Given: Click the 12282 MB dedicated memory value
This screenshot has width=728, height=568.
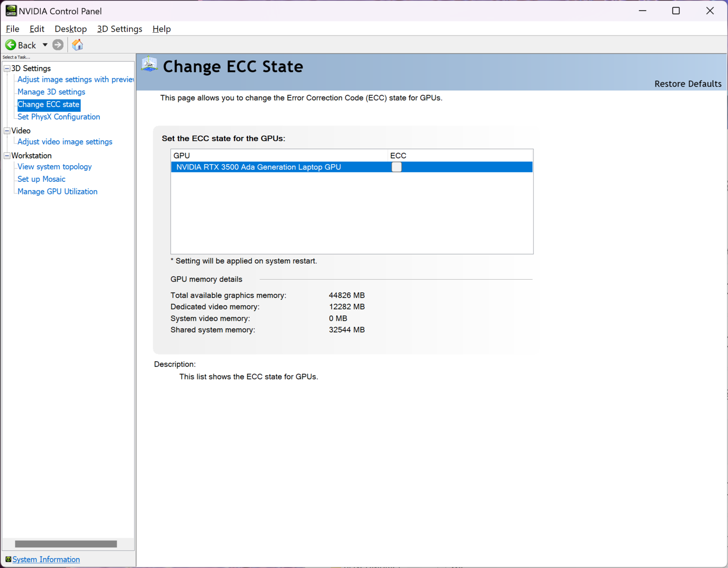Looking at the screenshot, I should coord(347,307).
